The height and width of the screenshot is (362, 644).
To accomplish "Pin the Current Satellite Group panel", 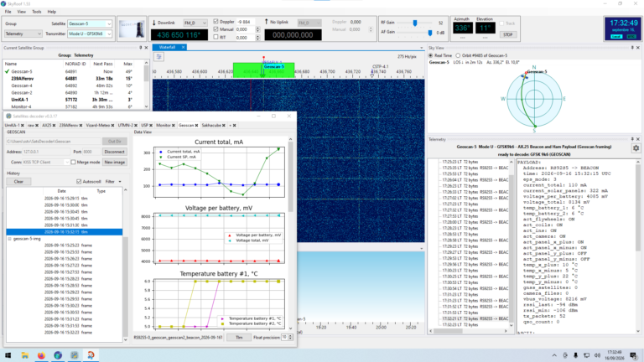I will click(x=141, y=48).
